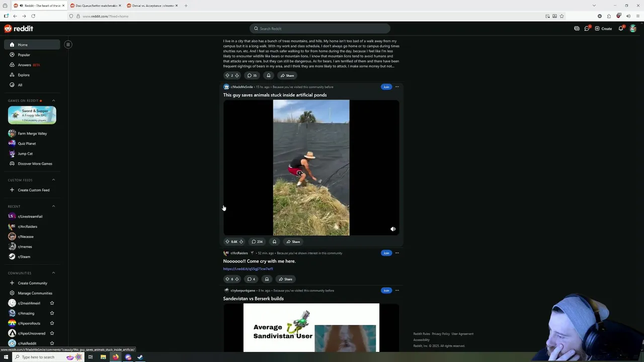Open the Reddit chat icon
This screenshot has width=644, height=362.
click(x=587, y=29)
